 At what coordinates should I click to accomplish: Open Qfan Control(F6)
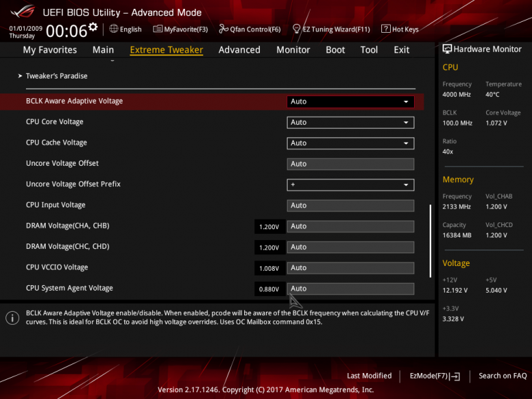250,29
